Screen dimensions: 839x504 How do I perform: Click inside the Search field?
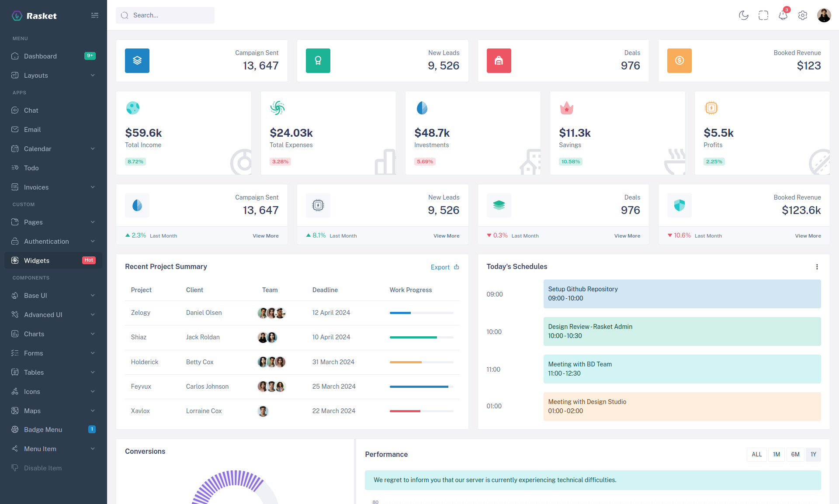(x=165, y=15)
